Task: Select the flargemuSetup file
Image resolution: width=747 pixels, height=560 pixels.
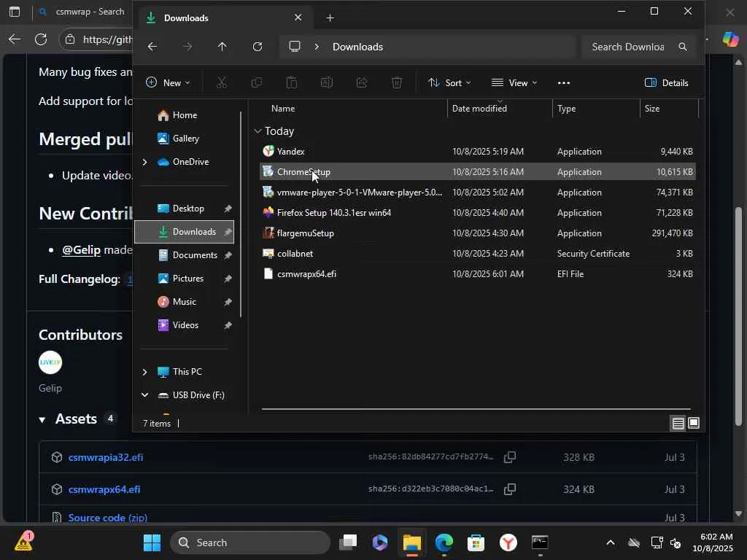Action: pos(477,233)
